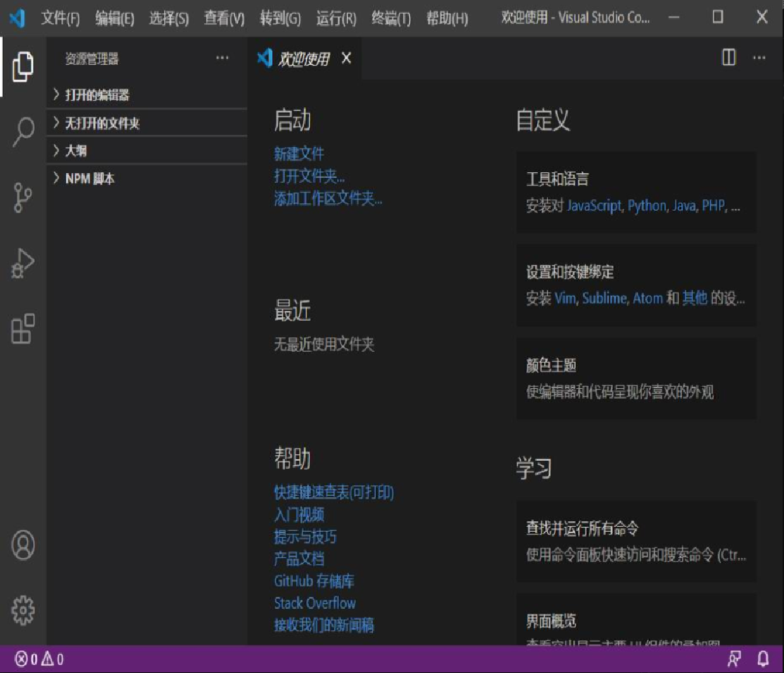
Task: Expand the 大纲 section
Action: click(x=147, y=151)
